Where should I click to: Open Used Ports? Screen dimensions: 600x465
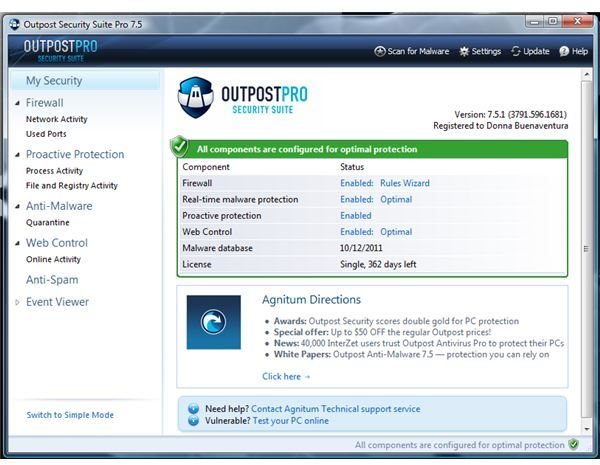coord(46,134)
